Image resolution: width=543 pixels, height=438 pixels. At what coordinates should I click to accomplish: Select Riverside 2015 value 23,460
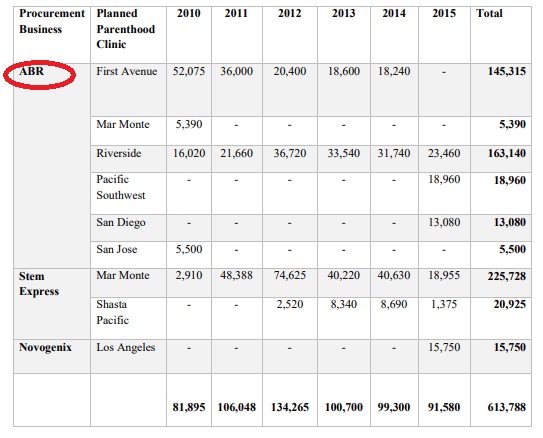444,153
